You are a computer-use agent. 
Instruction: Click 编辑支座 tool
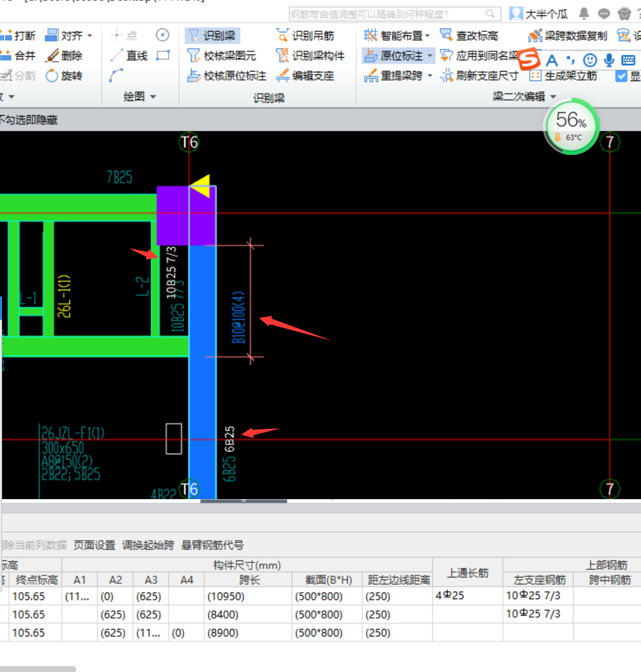[x=306, y=76]
